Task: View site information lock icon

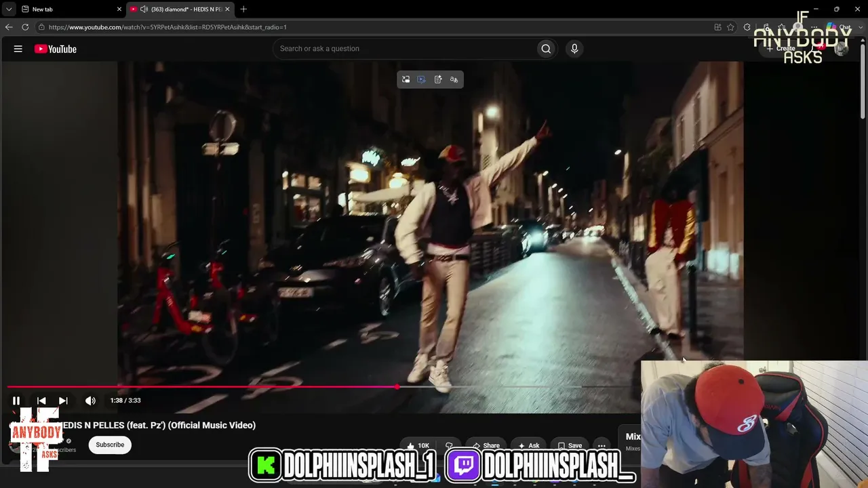Action: click(41, 27)
